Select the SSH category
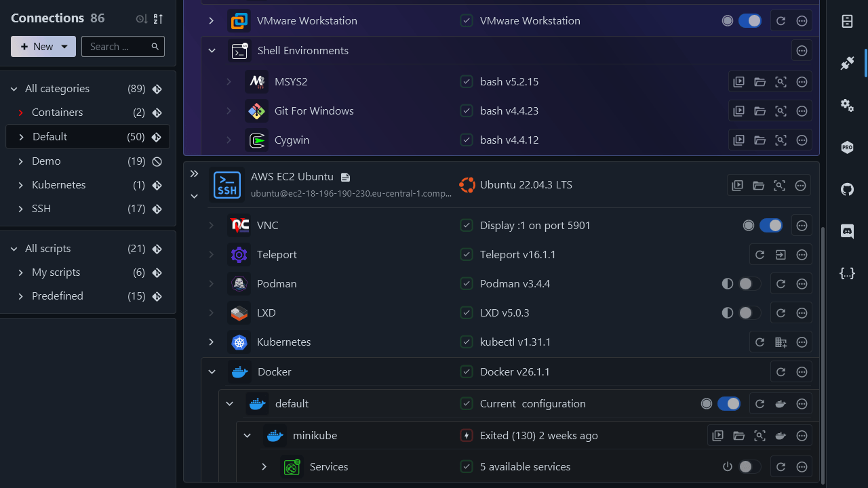The height and width of the screenshot is (488, 868). [x=41, y=209]
